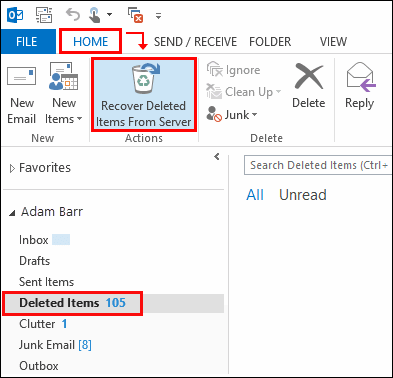Collapse the Adam Barr mailbox
This screenshot has width=393, height=378.
(12, 213)
